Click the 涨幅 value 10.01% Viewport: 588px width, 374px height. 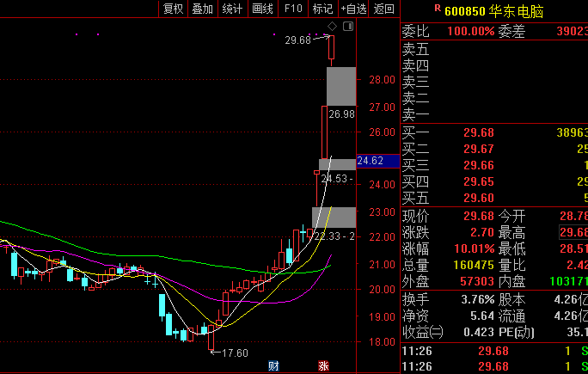475,248
